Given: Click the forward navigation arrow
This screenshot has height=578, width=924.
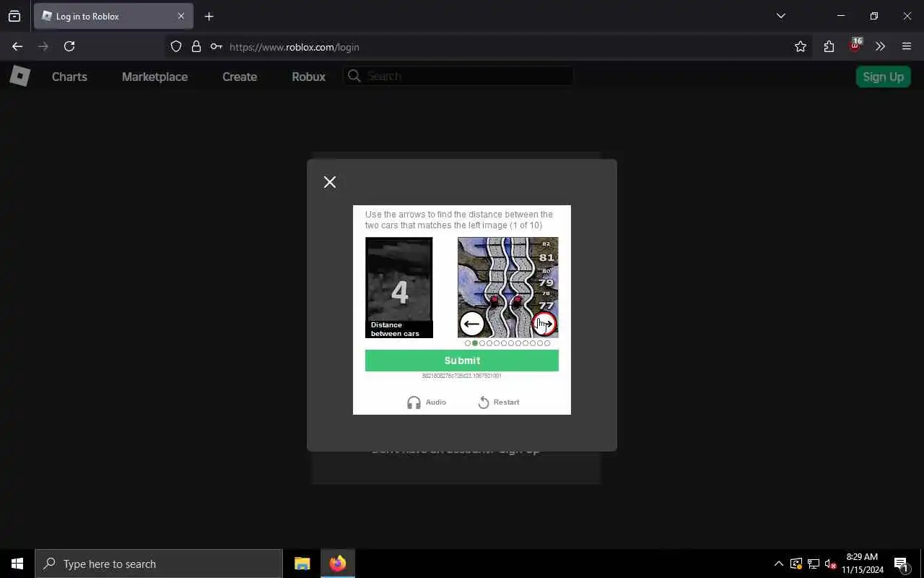Looking at the screenshot, I should (43, 46).
